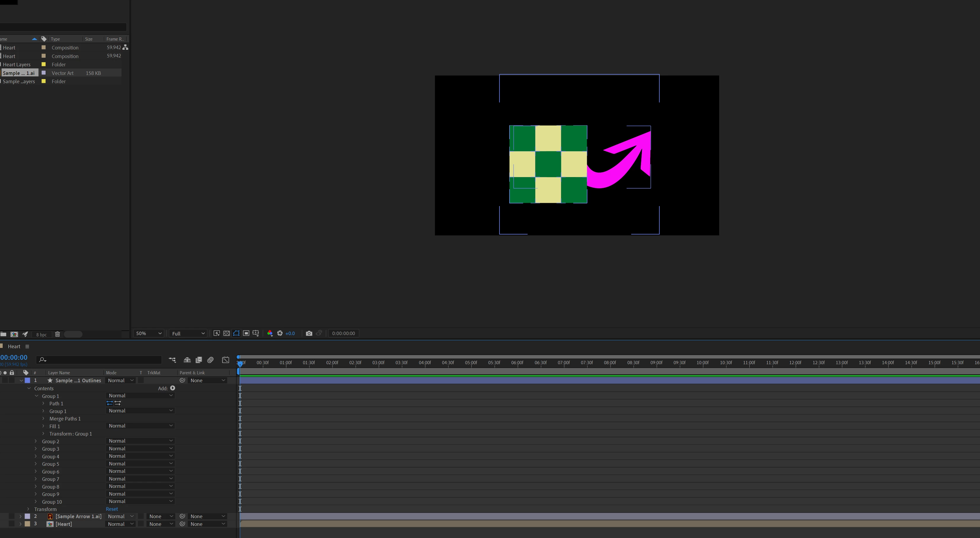Open the Graph Editor in the timeline

point(225,360)
